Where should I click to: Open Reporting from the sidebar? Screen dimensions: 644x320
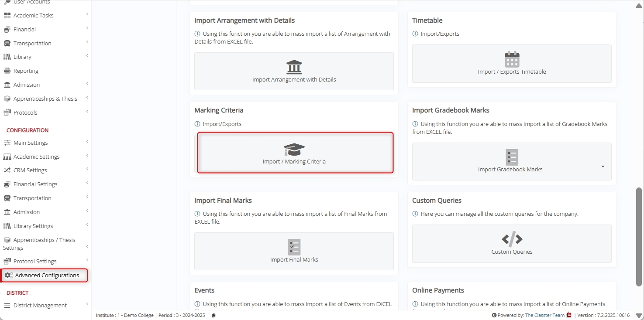coord(26,71)
